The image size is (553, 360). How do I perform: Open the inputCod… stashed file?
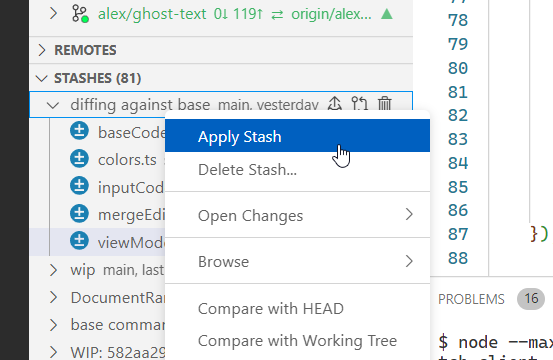131,188
